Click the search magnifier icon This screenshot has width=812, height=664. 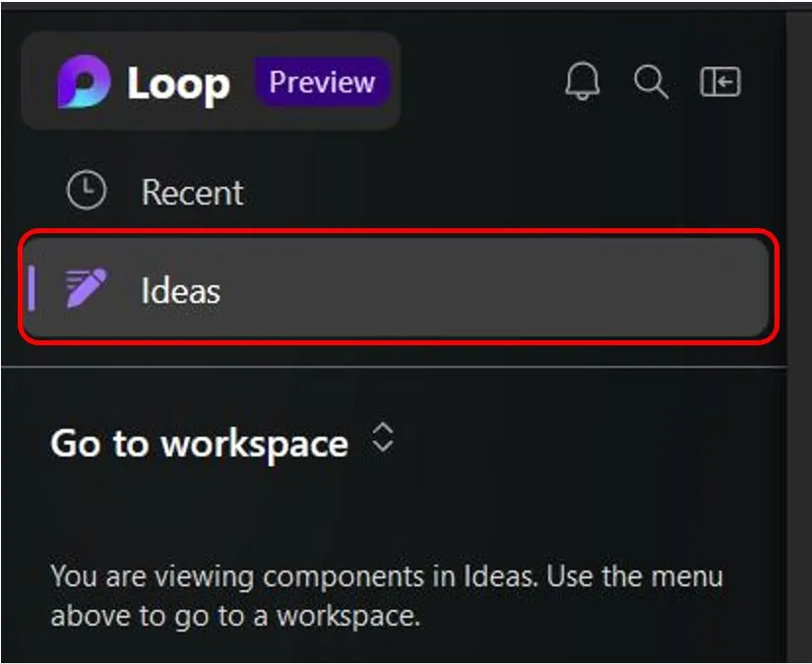[x=652, y=82]
